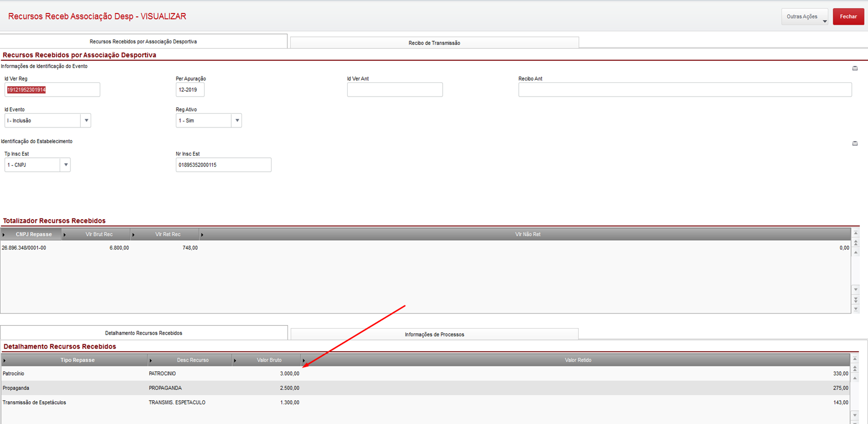Screen dimensions: 868x424
Task: Select the Propaganda row
Action: tap(425, 388)
